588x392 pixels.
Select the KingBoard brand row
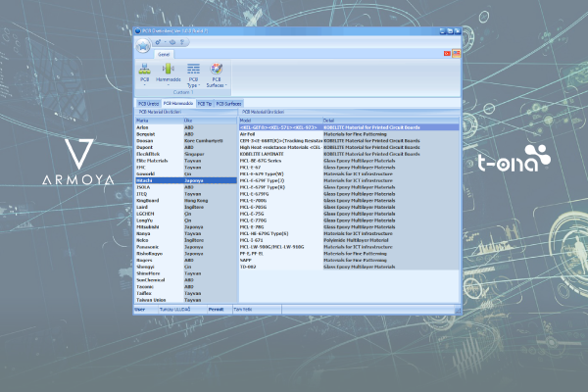tap(186, 201)
